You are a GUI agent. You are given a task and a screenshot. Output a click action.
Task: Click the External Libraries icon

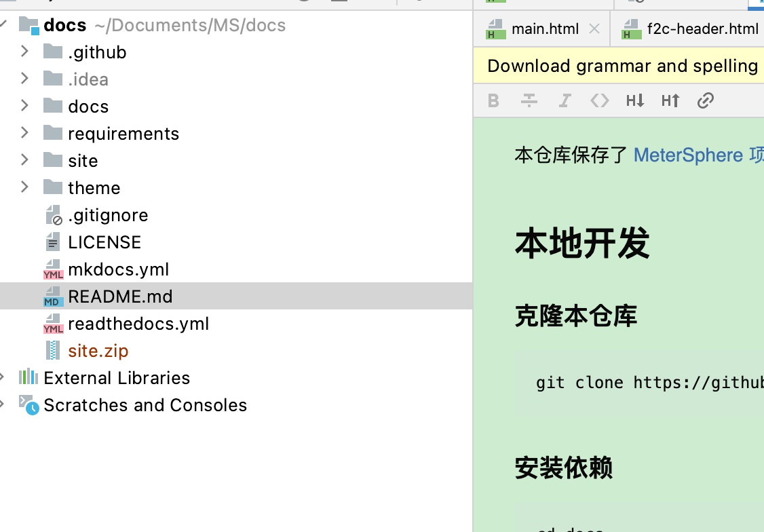coord(28,377)
